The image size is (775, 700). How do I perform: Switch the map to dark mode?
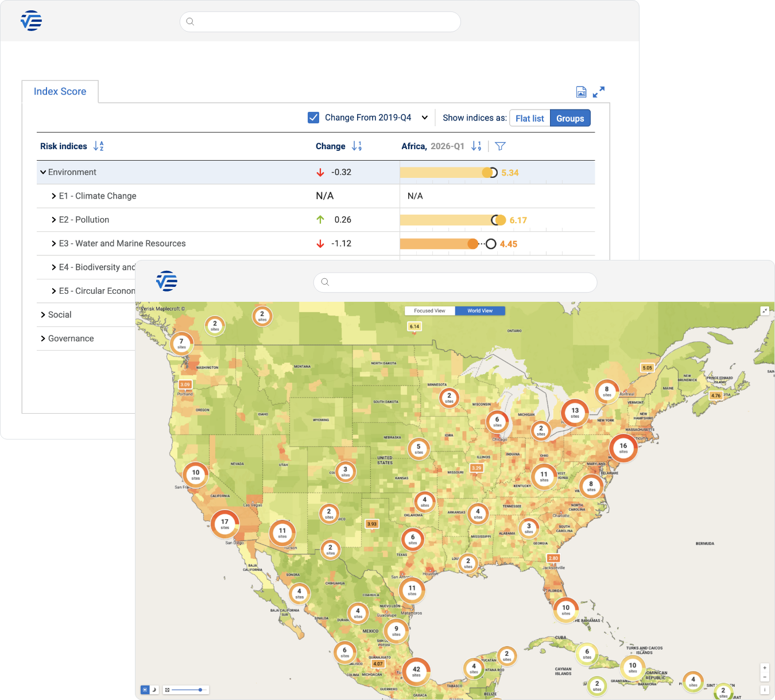click(154, 690)
